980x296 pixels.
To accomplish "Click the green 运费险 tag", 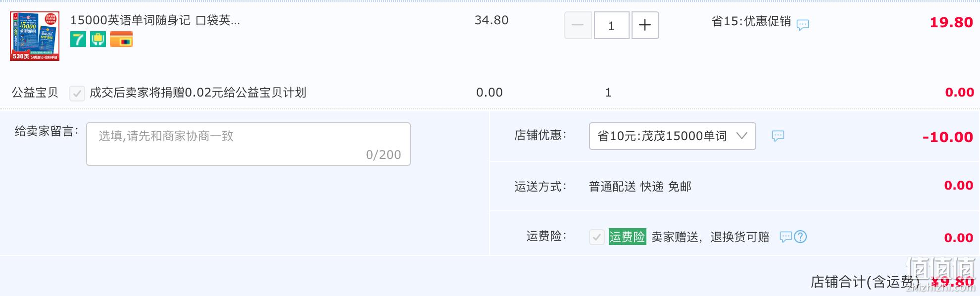I will tap(627, 237).
